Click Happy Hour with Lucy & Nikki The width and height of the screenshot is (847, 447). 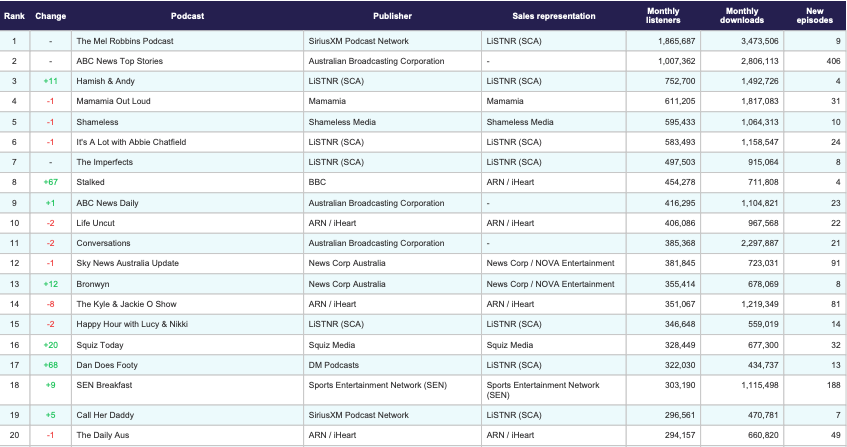pos(132,324)
